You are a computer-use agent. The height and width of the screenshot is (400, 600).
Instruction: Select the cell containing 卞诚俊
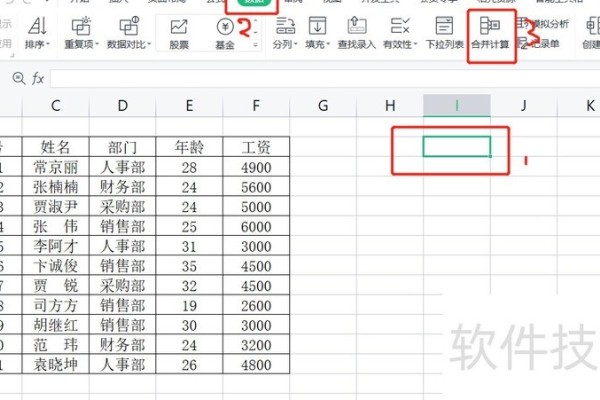click(55, 266)
